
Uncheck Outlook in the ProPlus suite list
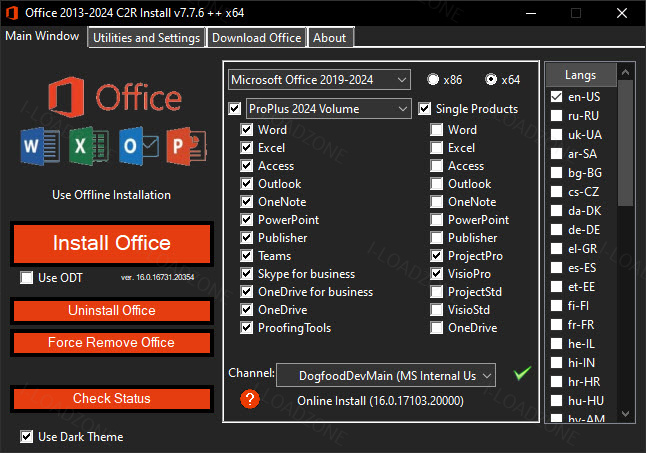246,184
